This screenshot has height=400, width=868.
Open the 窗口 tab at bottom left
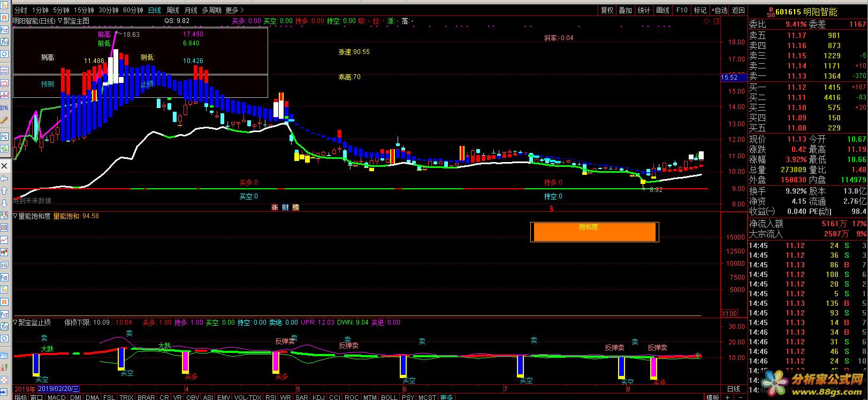(37, 397)
